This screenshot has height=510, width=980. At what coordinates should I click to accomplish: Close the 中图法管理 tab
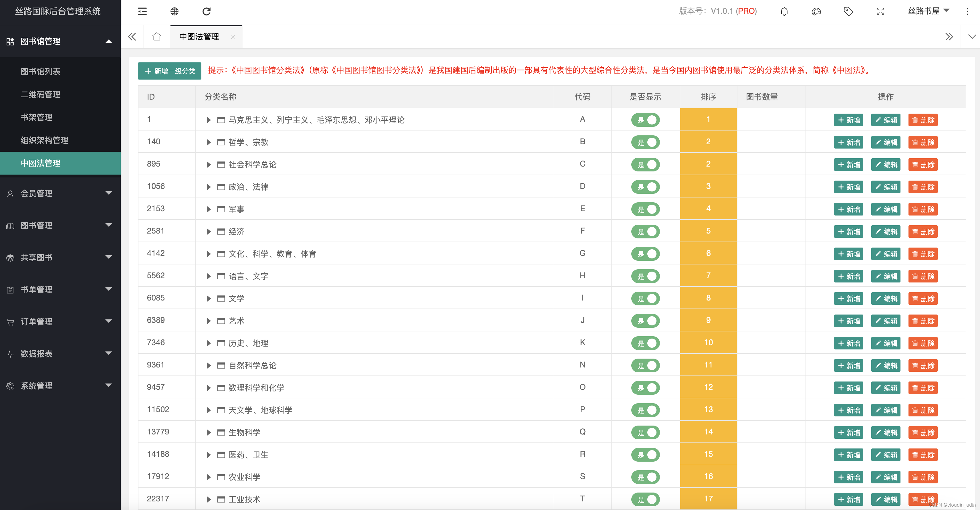pos(233,37)
